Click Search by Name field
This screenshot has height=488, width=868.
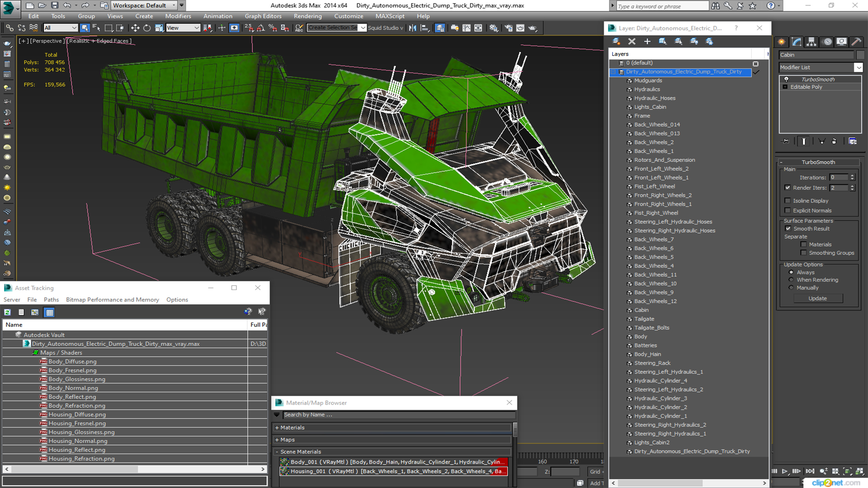(399, 415)
